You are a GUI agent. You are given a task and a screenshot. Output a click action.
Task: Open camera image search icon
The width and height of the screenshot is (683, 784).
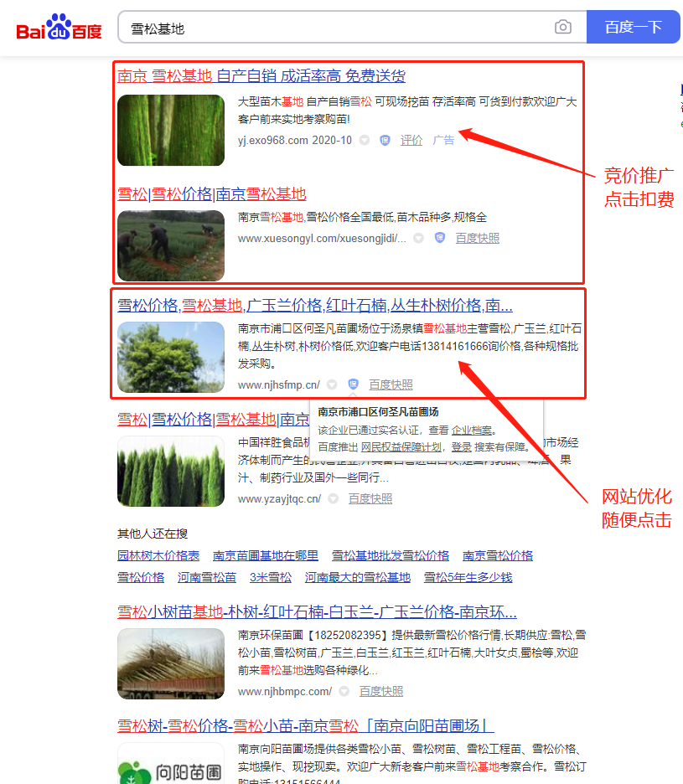click(x=563, y=27)
